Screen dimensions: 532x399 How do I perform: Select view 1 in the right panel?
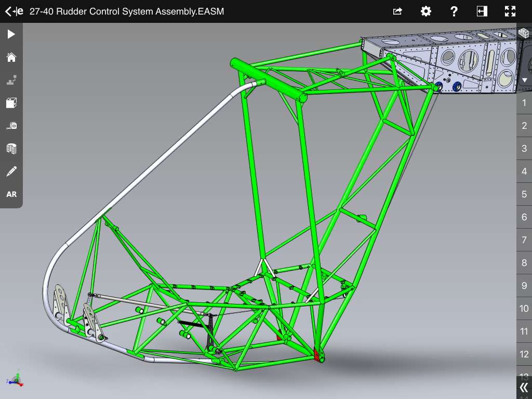524,103
